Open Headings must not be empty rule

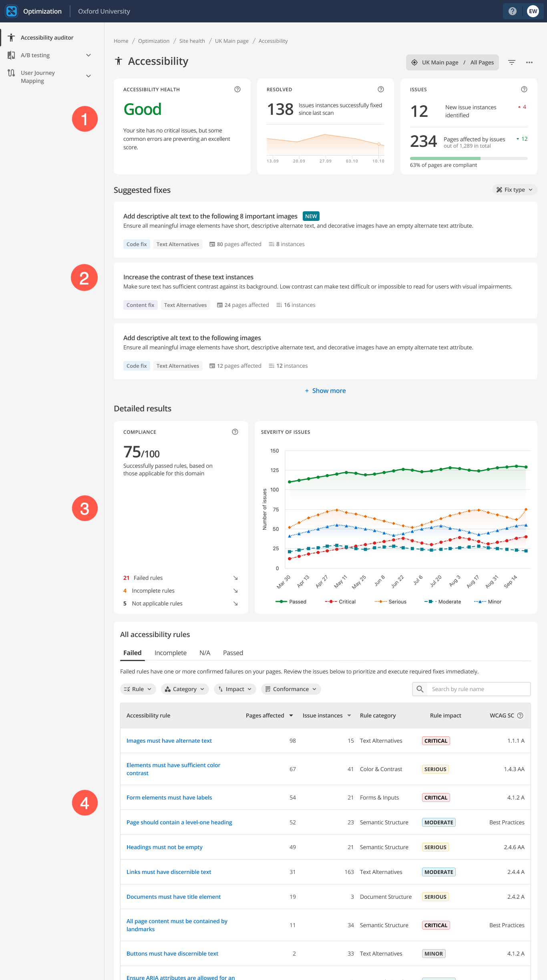click(x=165, y=847)
